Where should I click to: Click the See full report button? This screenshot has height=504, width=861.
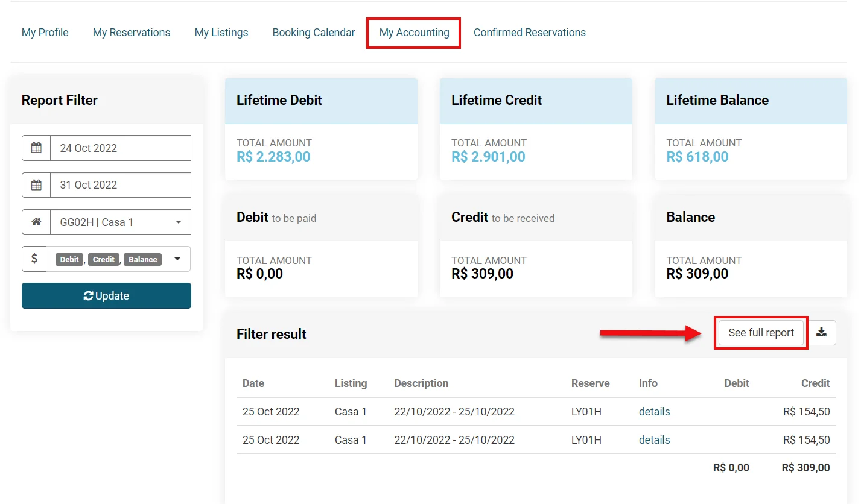point(761,333)
